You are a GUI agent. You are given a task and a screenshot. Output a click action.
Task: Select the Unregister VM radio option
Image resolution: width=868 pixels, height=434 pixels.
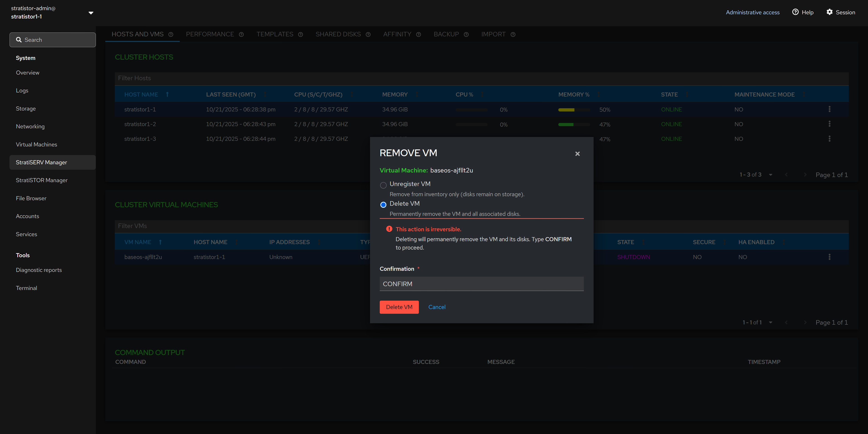[383, 185]
